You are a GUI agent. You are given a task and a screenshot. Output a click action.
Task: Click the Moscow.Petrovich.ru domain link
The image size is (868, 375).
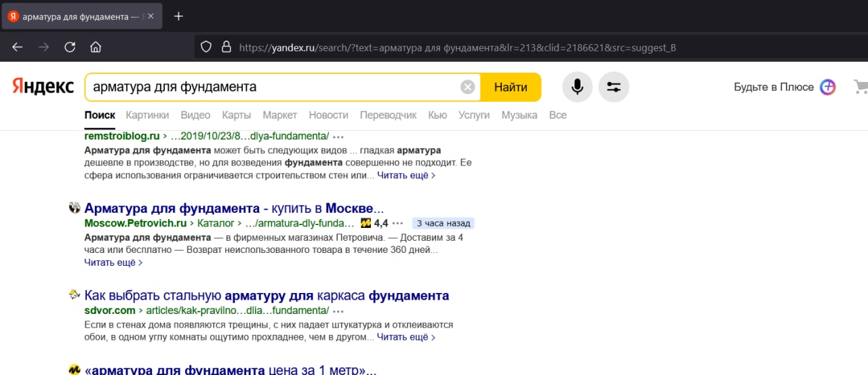click(x=136, y=222)
